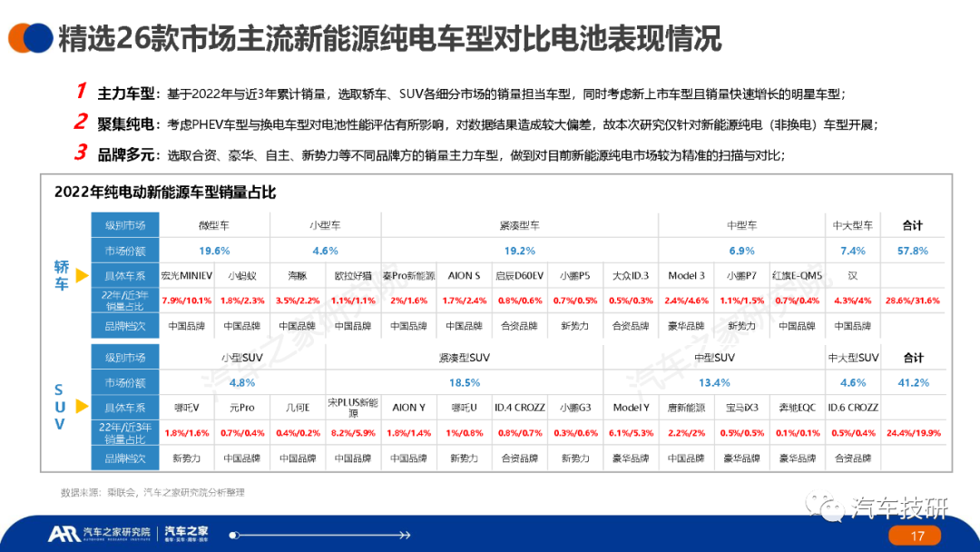The height and width of the screenshot is (552, 980).
Task: Click the 数据来源 source note below the table
Action: 152,493
